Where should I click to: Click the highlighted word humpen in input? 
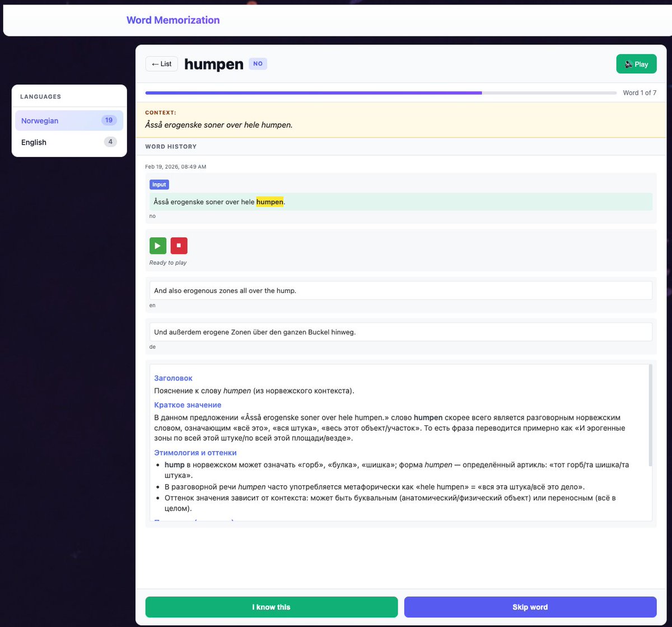pos(270,202)
